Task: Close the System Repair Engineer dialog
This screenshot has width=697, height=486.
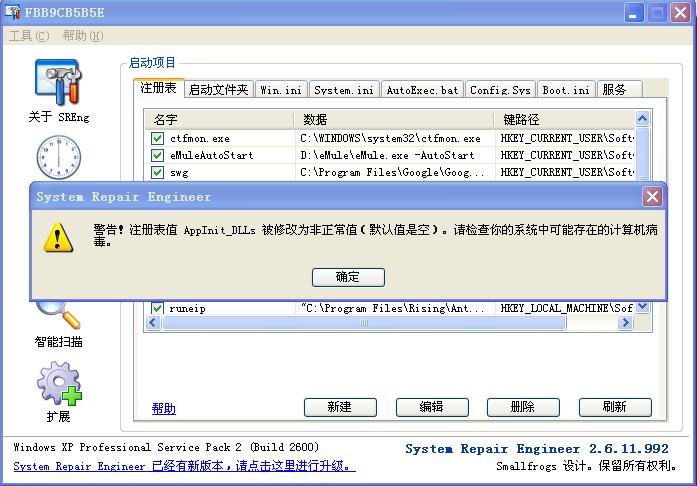Action: [652, 196]
